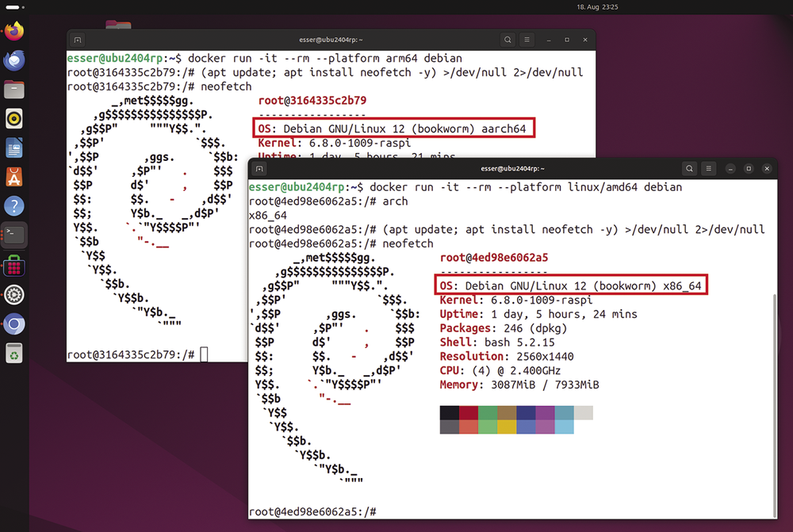Viewport: 793px width, 532px height.
Task: Launch Firefox from the dock
Action: [x=14, y=29]
